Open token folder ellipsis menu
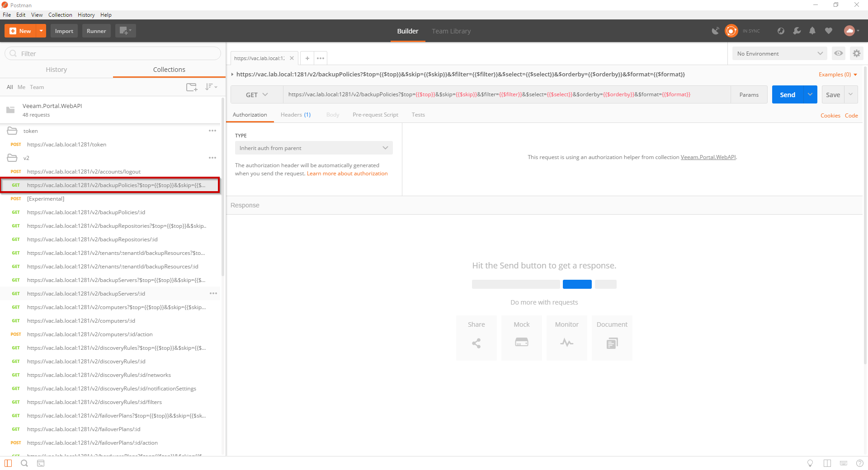This screenshot has height=470, width=868. click(212, 131)
